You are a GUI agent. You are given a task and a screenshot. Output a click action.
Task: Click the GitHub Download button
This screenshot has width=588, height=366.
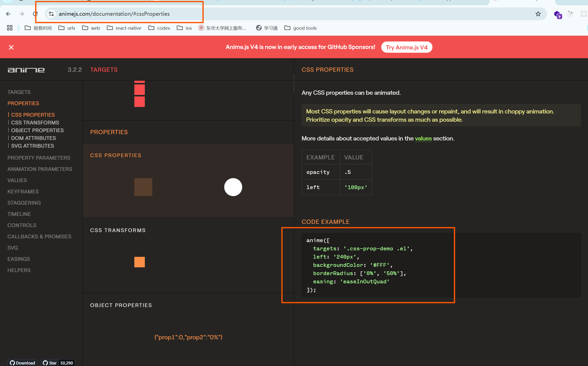[x=22, y=363]
